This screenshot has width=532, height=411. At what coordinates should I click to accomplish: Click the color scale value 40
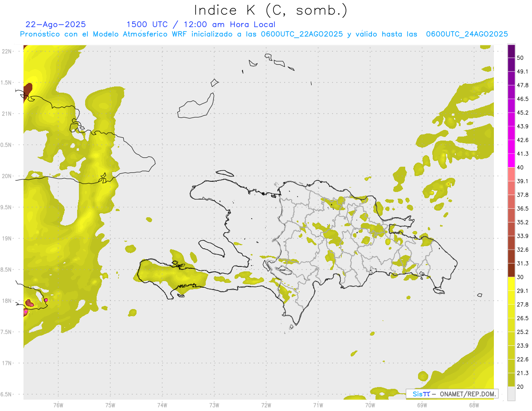coord(521,168)
